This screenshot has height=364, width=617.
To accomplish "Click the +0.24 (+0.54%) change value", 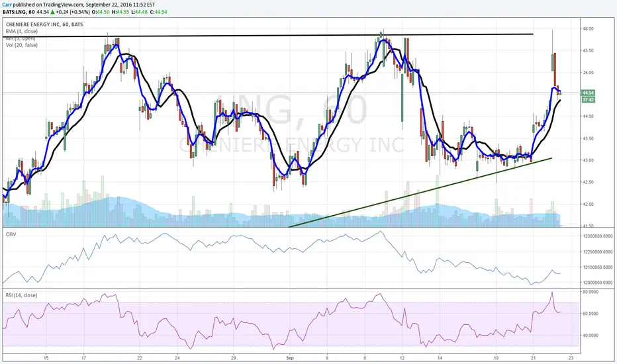I will coord(73,12).
